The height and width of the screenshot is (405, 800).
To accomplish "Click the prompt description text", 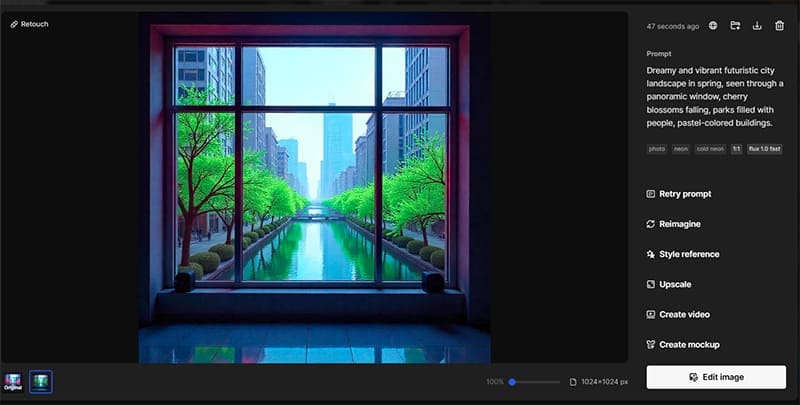I will point(714,96).
